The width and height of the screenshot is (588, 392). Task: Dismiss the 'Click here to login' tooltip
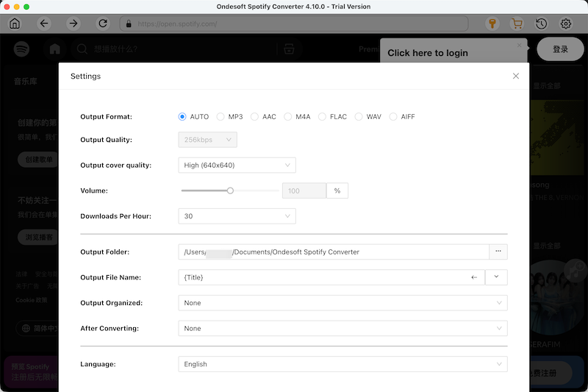[519, 45]
